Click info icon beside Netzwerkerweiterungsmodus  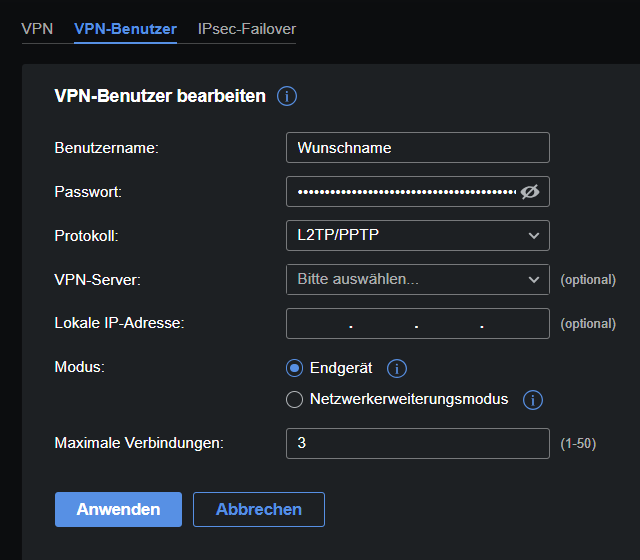click(533, 400)
